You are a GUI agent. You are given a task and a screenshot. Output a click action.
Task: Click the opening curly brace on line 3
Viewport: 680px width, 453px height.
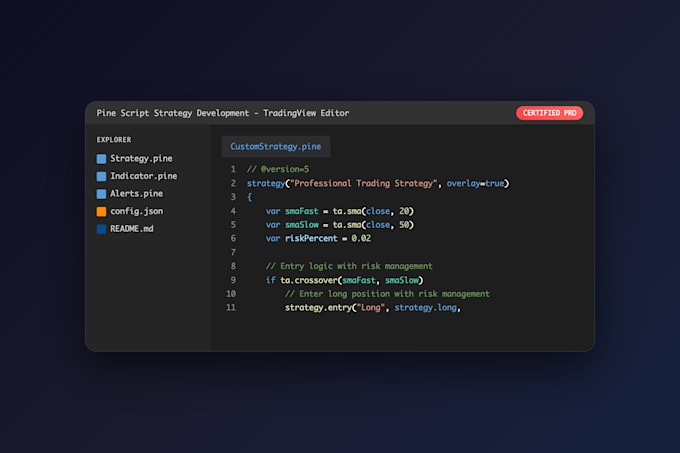[x=249, y=197]
